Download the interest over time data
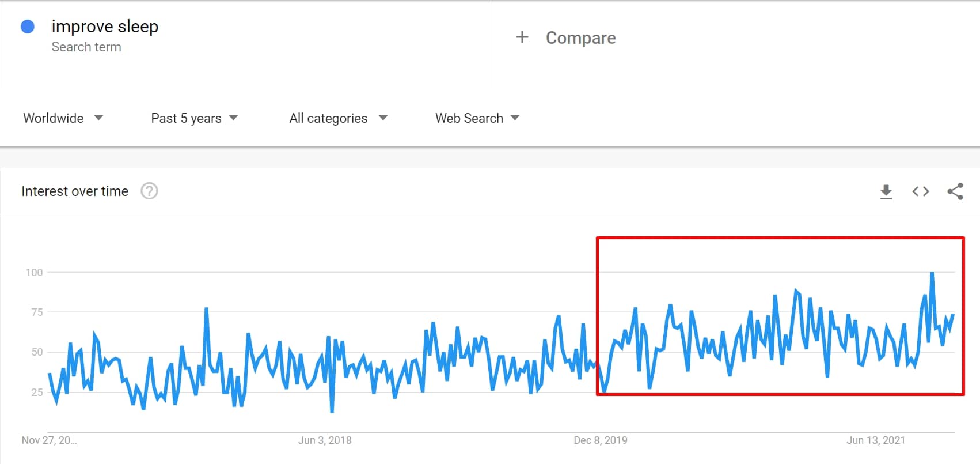This screenshot has width=980, height=464. (x=886, y=191)
